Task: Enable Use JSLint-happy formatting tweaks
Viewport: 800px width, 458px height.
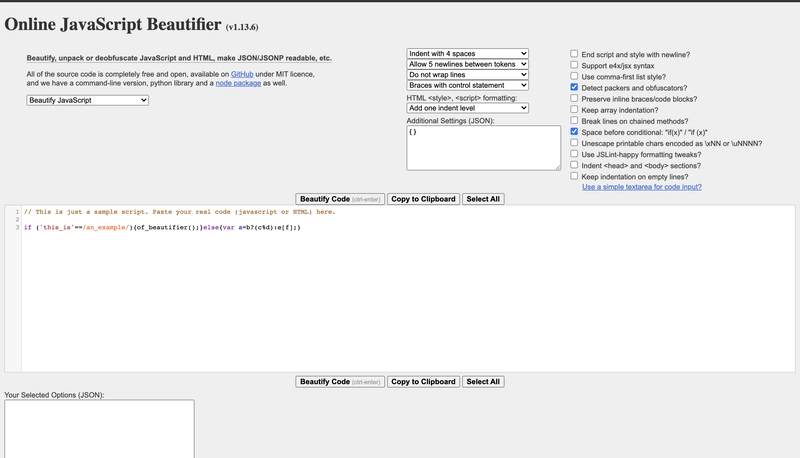Action: coord(574,154)
